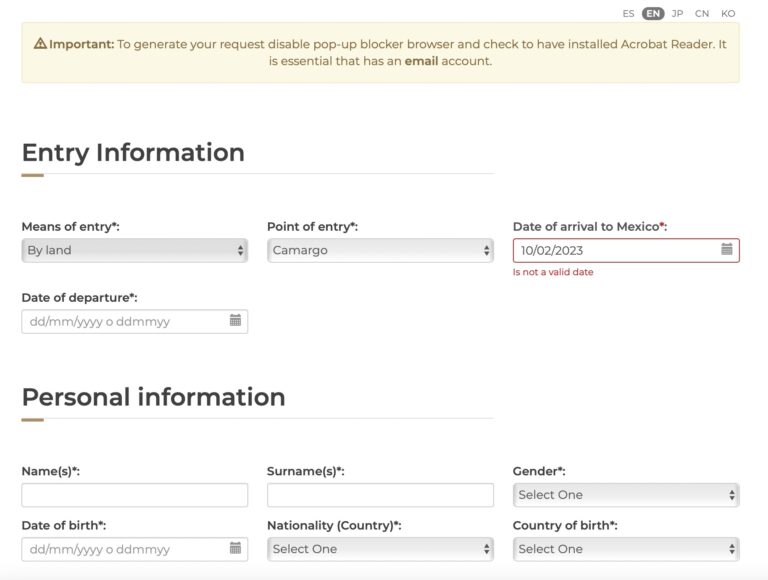Expand the Gender dropdown

(626, 495)
